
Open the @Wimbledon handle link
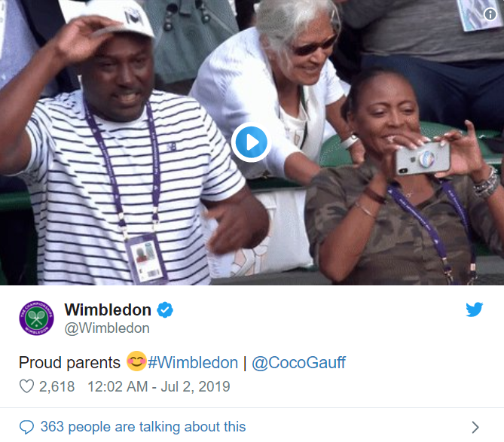[107, 328]
